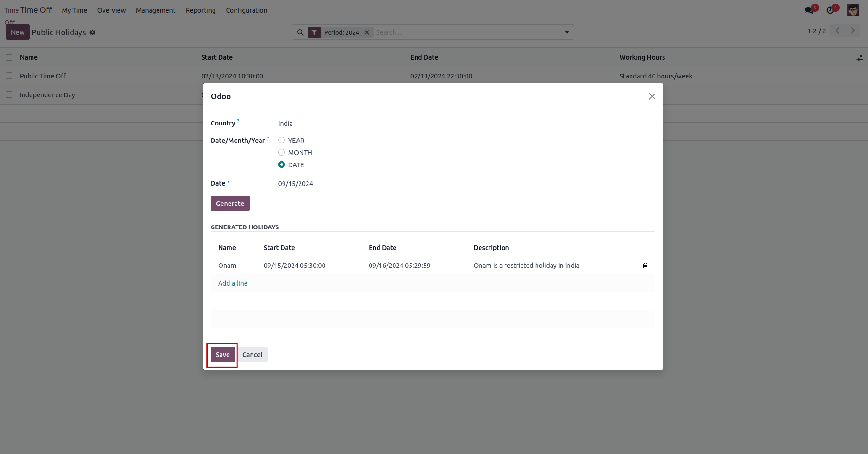Open the optional columns adjust icon

tap(860, 57)
